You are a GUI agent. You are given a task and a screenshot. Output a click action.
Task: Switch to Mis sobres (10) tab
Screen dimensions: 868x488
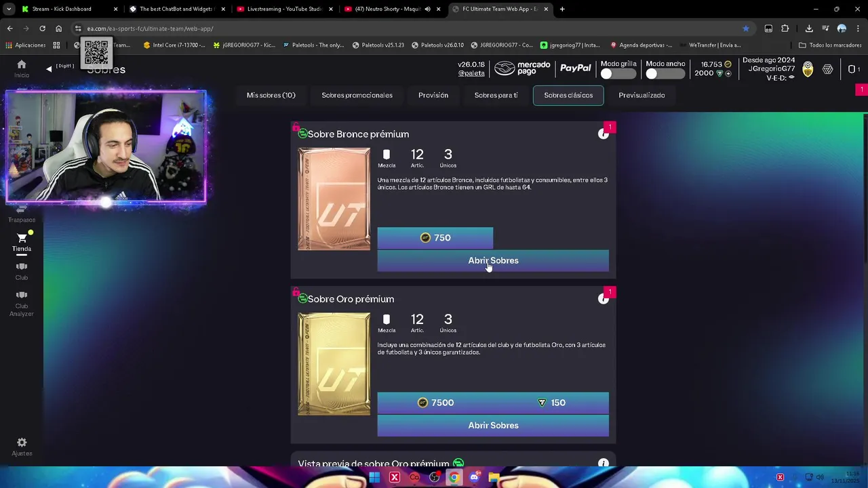pos(271,96)
